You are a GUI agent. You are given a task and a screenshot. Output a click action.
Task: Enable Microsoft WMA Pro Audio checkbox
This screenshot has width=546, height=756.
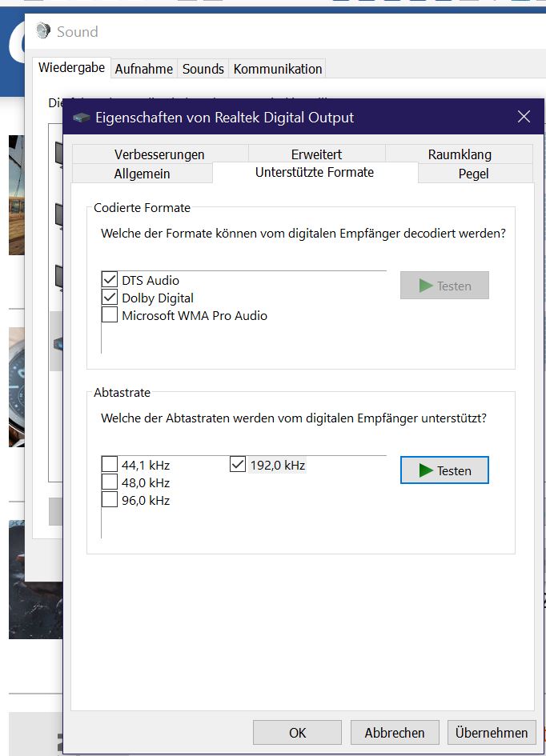click(x=110, y=315)
